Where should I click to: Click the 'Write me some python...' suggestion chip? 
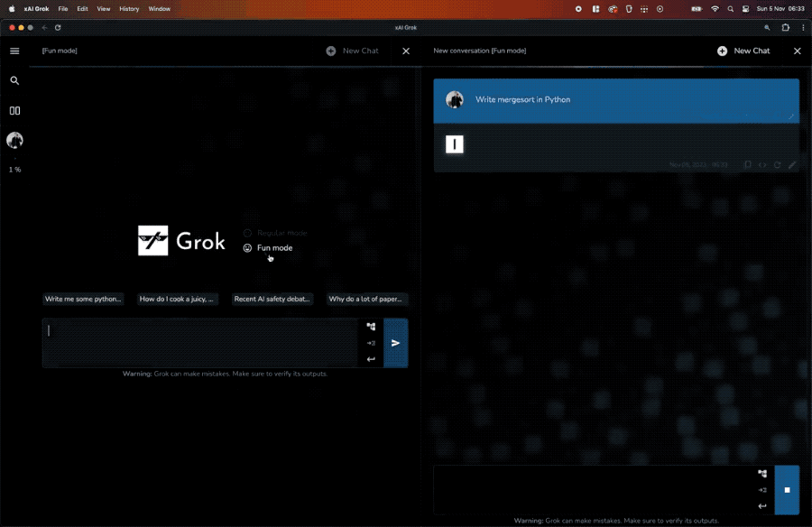[85, 299]
